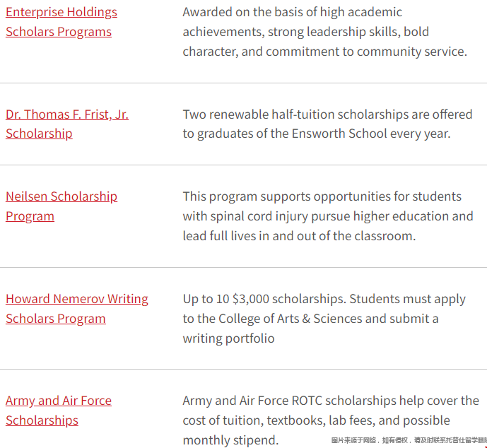The image size is (487, 448).
Task: Open the Enterprise Holdings Scholars Programs link
Action: [61, 22]
